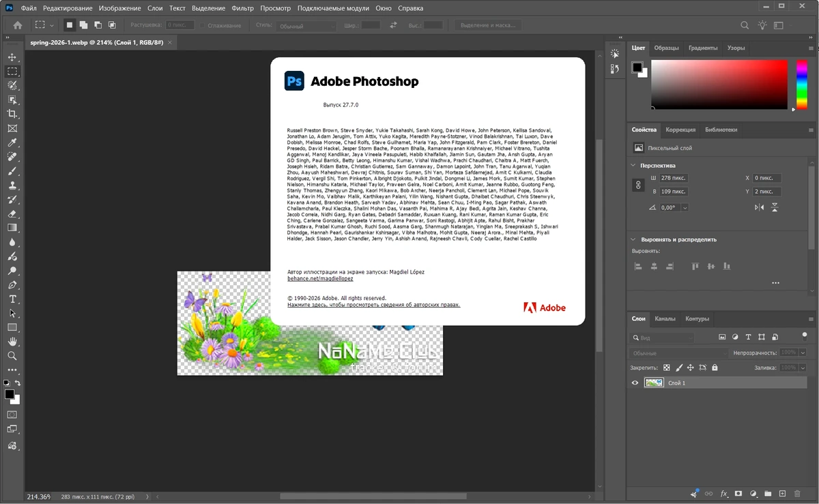The height and width of the screenshot is (504, 819).
Task: Toggle lock all padlock
Action: point(715,368)
